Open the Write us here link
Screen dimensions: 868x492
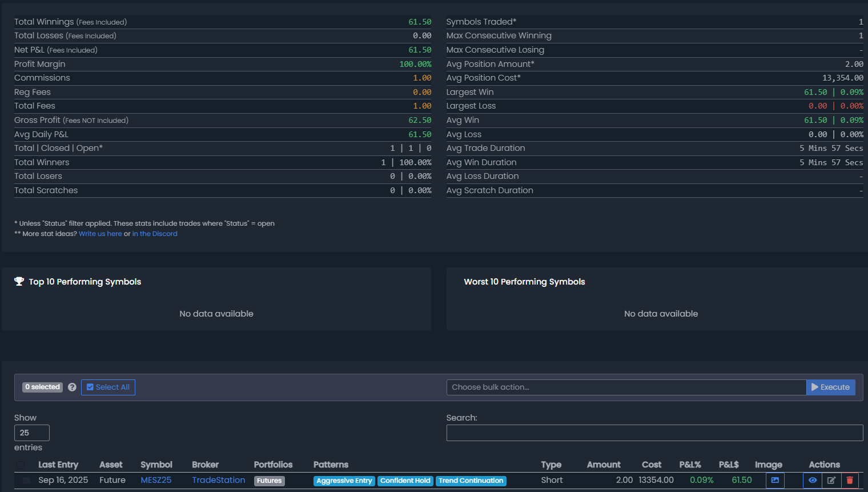[x=100, y=234]
